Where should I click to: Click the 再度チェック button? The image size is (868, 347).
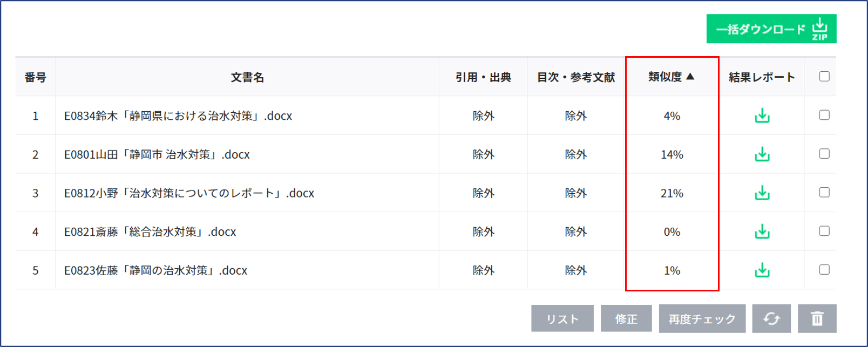[x=702, y=318]
